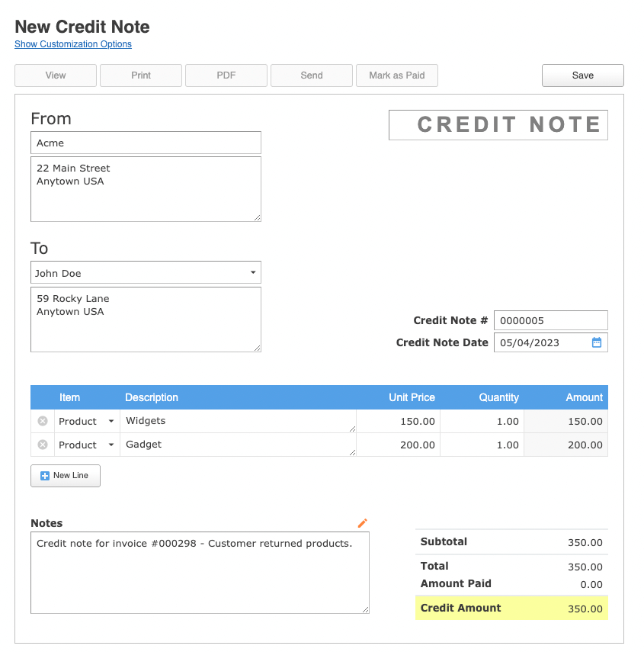Screen dimensions: 644x652
Task: Click the From address field 22 Main Street
Action: pos(146,189)
